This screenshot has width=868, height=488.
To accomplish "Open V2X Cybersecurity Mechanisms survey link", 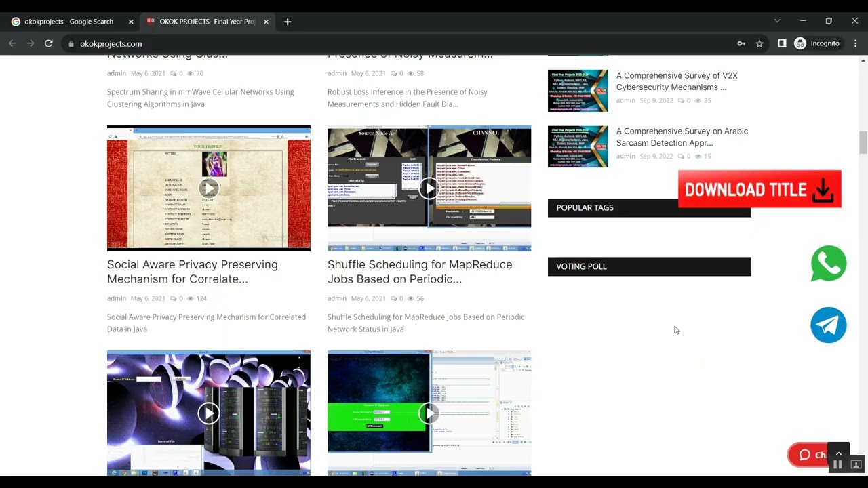I will coord(677,81).
